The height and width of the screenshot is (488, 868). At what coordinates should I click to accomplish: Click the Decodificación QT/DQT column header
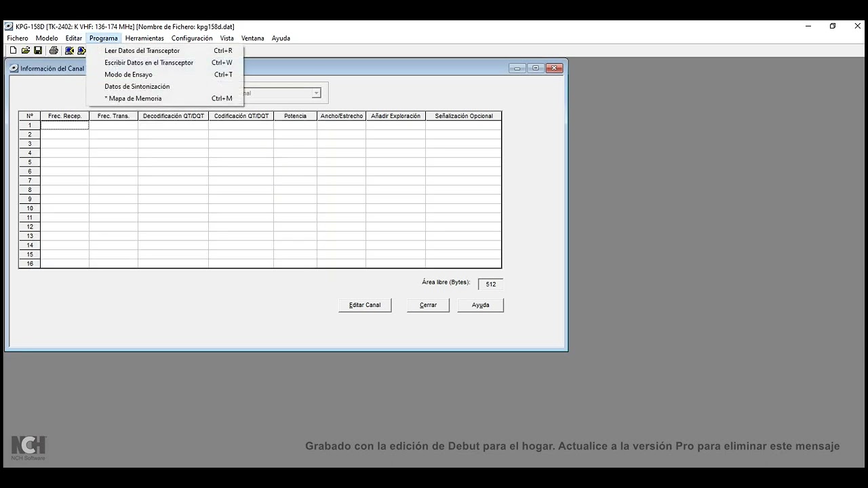(x=174, y=116)
